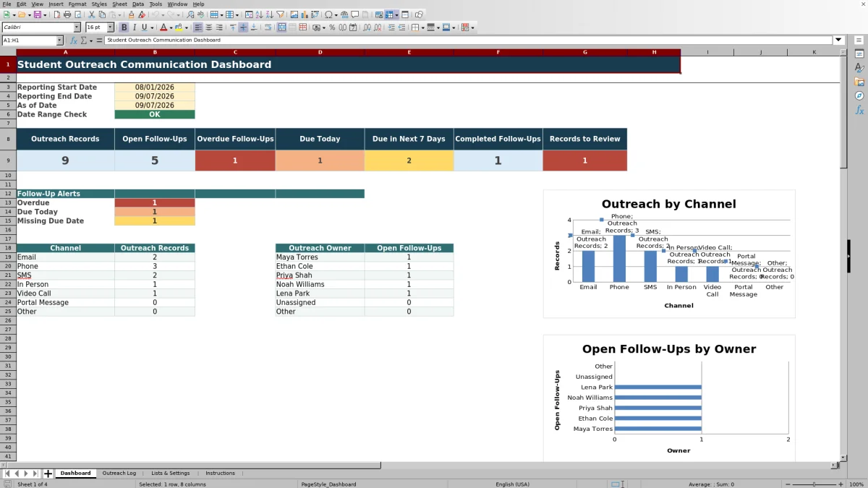
Task: Click the formula input line
Action: pos(469,40)
